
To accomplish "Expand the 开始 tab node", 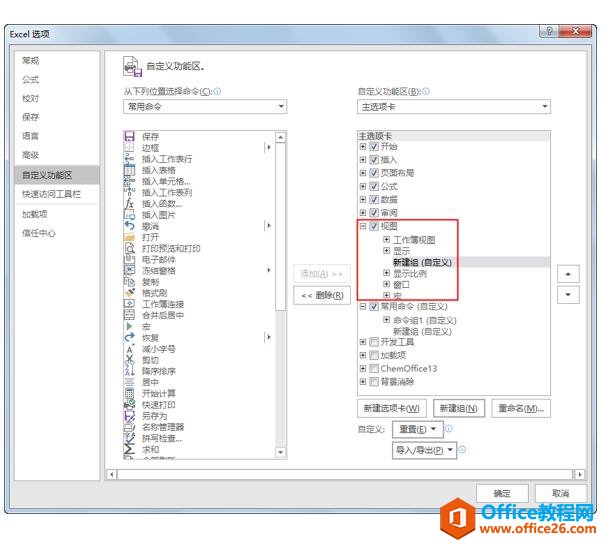I will coord(363,146).
